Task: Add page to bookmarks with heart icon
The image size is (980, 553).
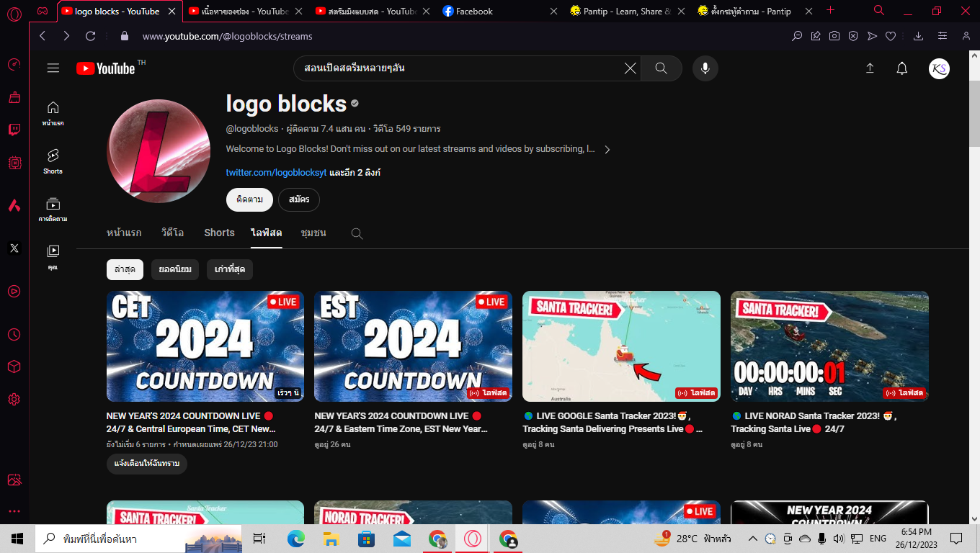Action: pos(891,36)
